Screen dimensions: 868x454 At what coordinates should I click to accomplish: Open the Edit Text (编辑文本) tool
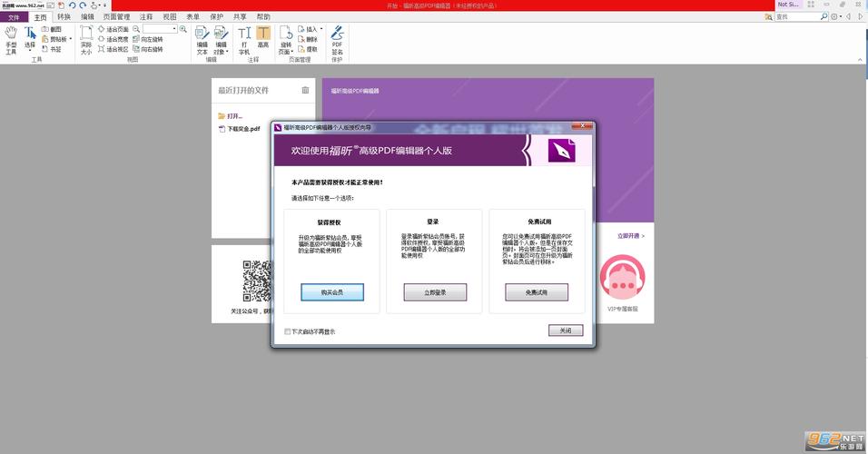[202, 41]
